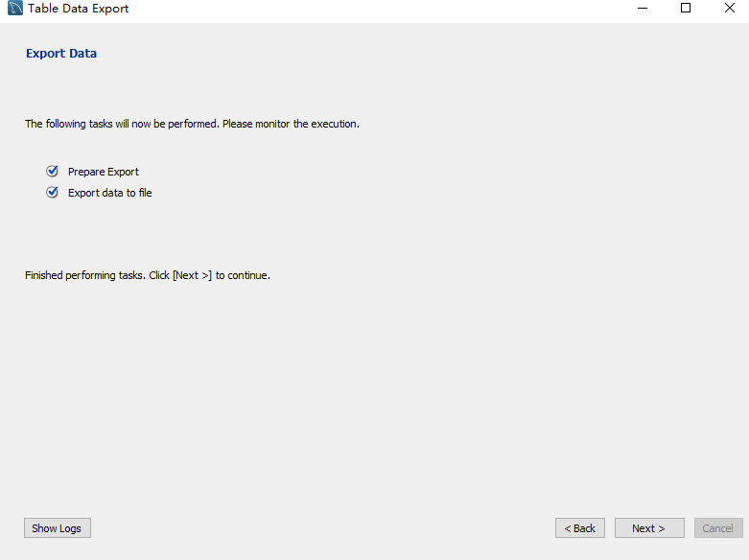Click the Table Data Export title text
Screen dimensions: 749x560
tap(78, 9)
